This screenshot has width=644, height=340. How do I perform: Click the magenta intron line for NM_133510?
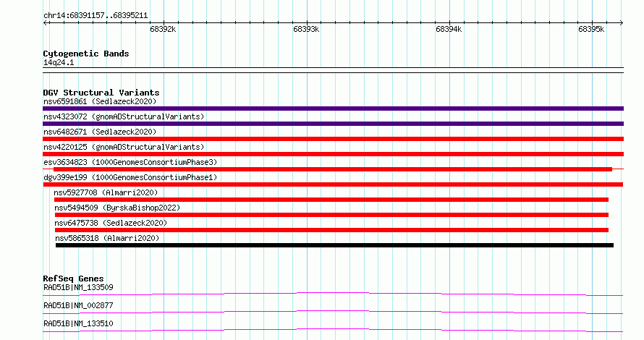(333, 330)
